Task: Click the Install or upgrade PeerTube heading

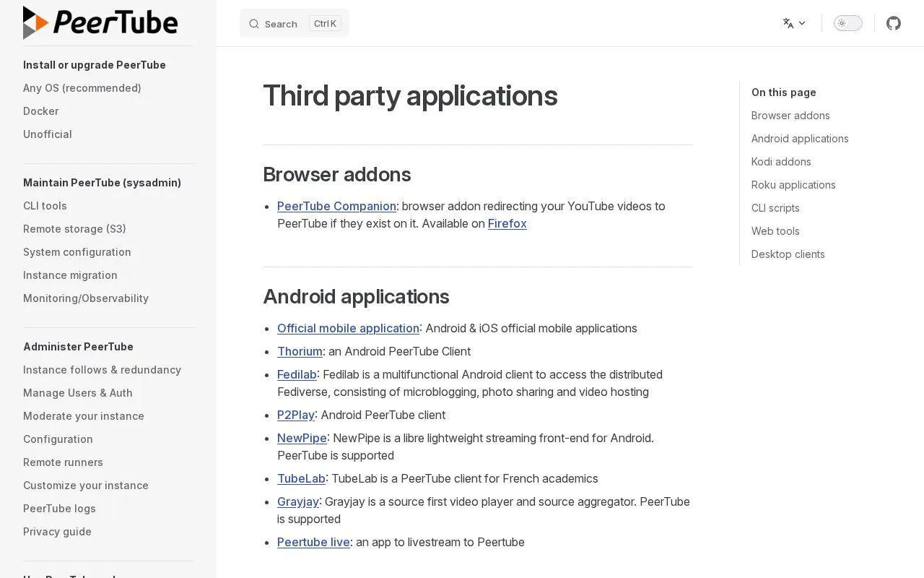Action: (95, 65)
